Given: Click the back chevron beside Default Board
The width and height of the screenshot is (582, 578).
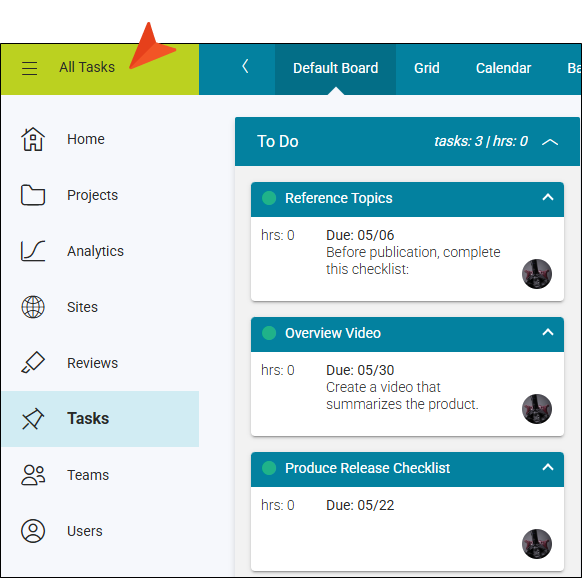Looking at the screenshot, I should tap(245, 66).
